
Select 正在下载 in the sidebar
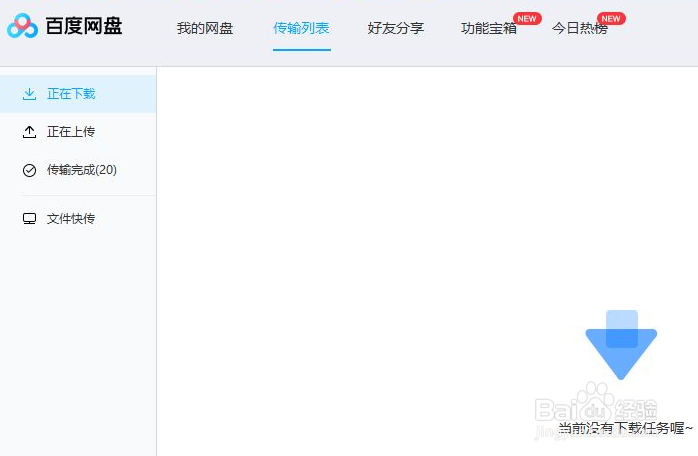tap(78, 94)
